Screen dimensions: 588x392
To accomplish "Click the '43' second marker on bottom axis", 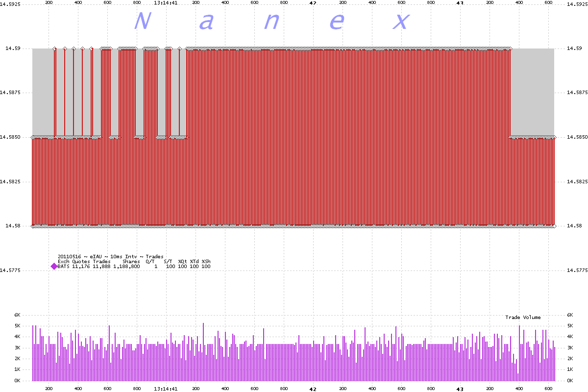I will (460, 389).
